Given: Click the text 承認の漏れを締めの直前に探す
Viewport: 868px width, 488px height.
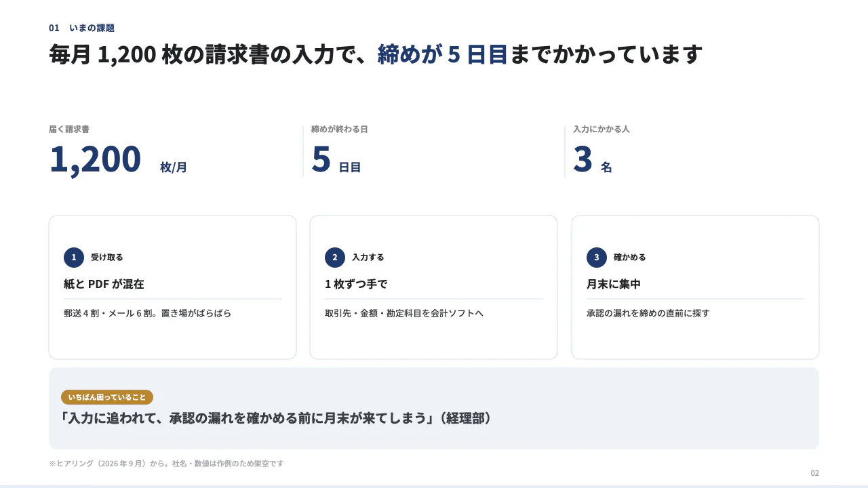Looking at the screenshot, I should coord(648,313).
